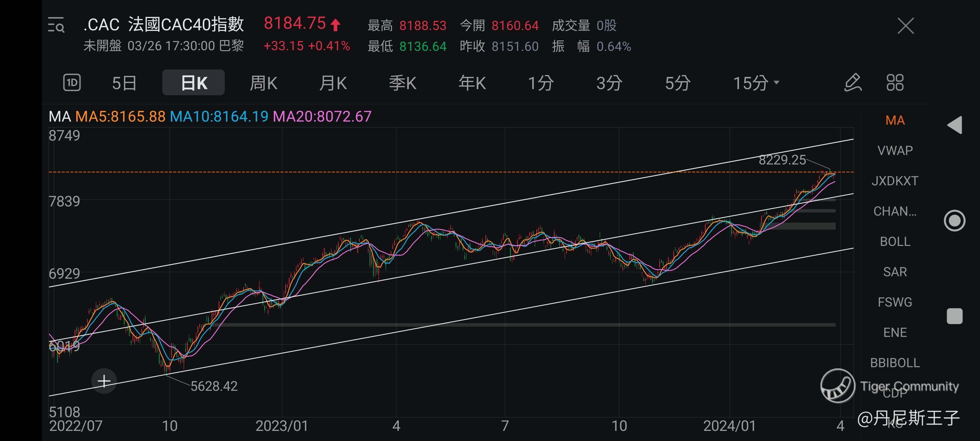Viewport: 980px width, 441px height.
Task: Expand the truncated CHAN... indicator
Action: (895, 211)
